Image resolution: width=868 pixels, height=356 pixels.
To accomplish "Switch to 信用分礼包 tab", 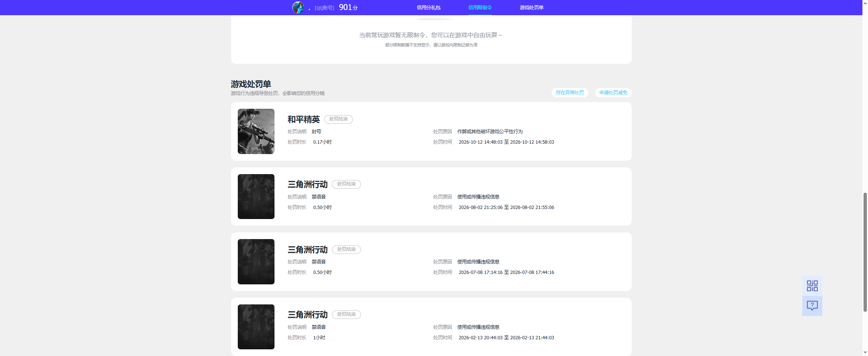I will (x=428, y=7).
